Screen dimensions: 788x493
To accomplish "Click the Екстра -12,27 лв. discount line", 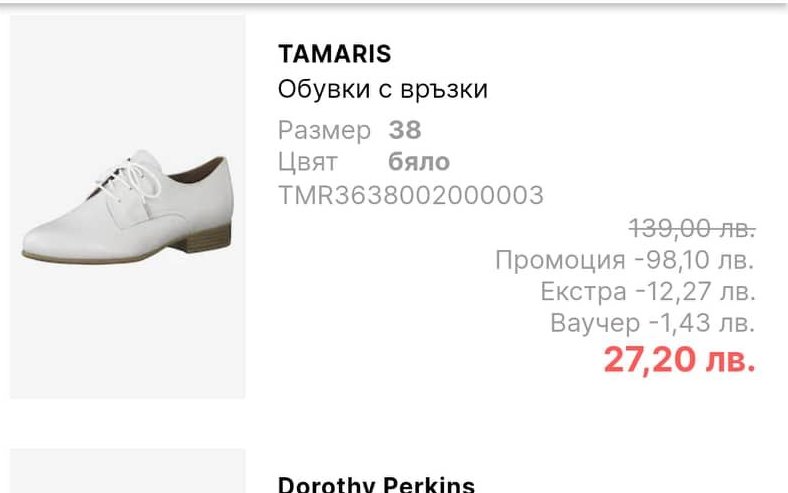I will coord(648,291).
